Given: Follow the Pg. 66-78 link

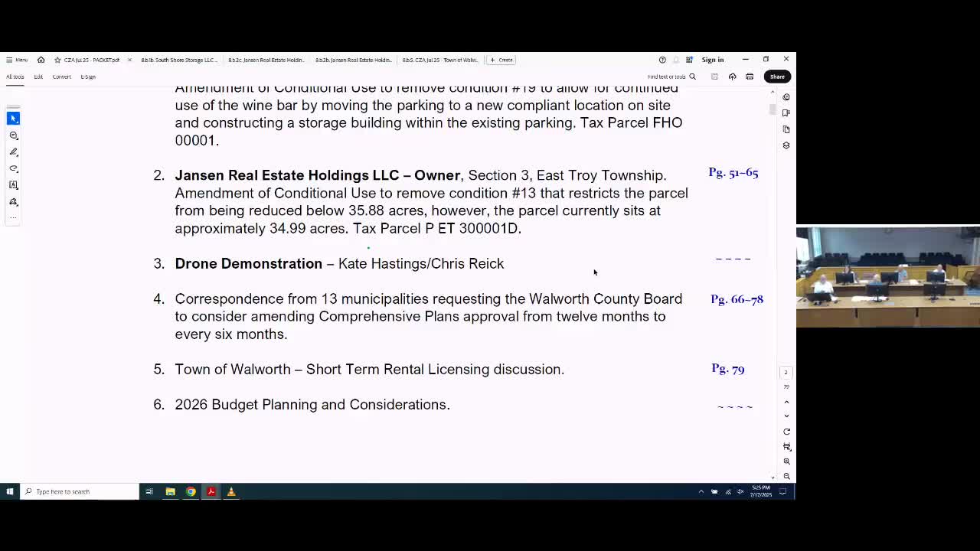Looking at the screenshot, I should [x=737, y=299].
